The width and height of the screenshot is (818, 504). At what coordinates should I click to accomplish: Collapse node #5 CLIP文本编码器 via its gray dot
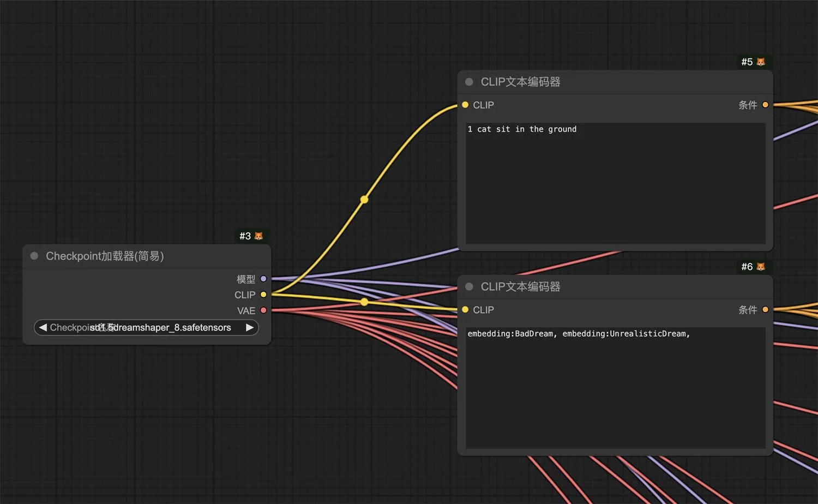tap(469, 82)
